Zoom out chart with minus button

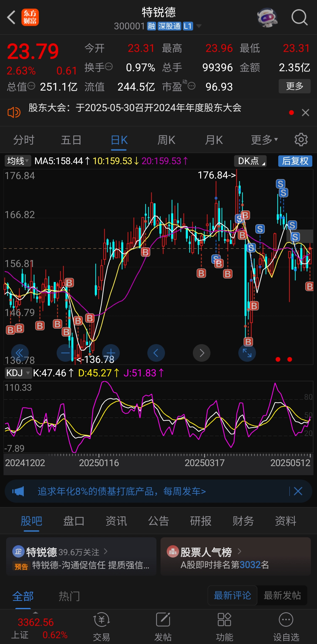pyautogui.click(x=65, y=353)
